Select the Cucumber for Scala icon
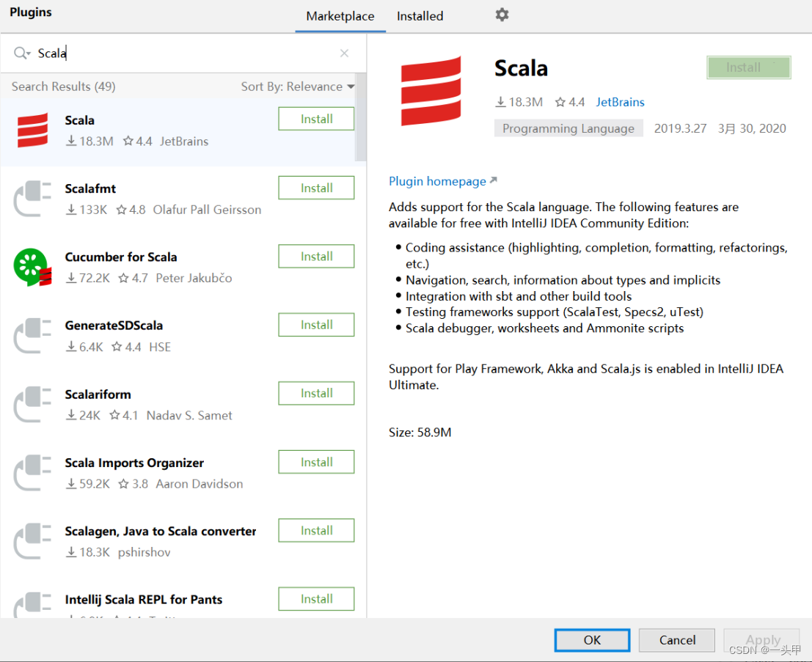This screenshot has height=662, width=812. click(32, 267)
